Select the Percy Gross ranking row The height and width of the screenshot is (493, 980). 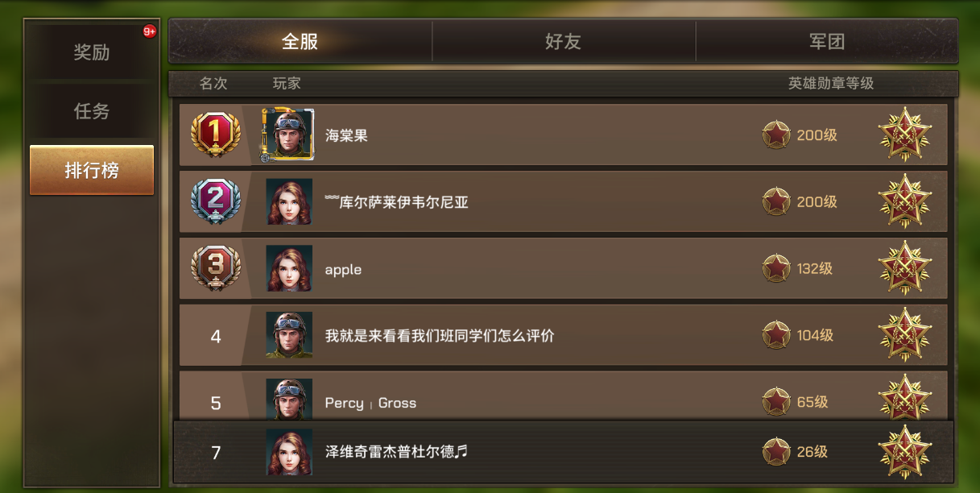563,396
